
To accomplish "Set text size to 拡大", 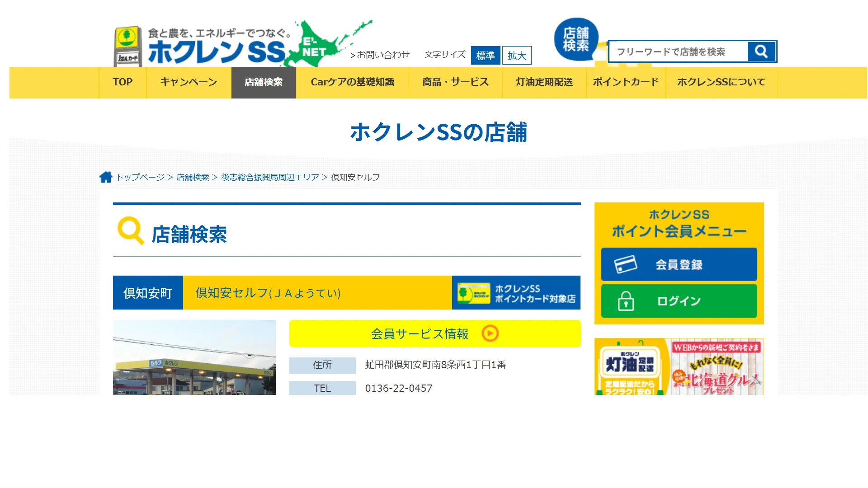I will pyautogui.click(x=517, y=56).
